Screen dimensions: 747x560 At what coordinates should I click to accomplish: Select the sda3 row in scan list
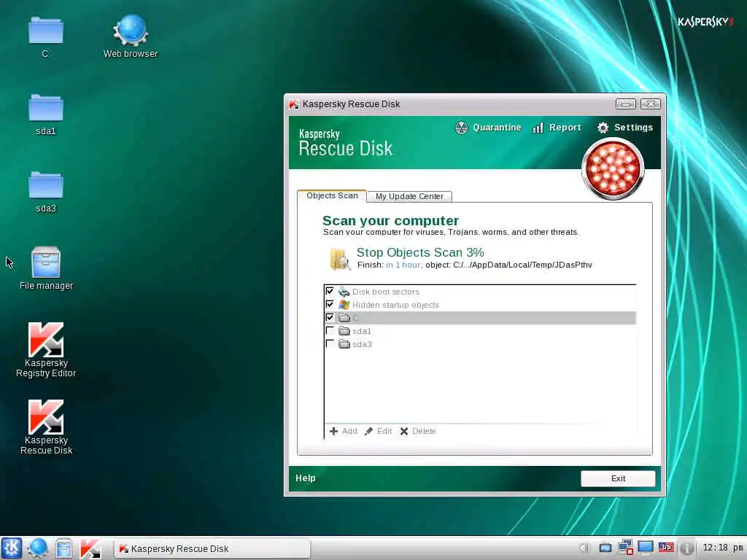[x=480, y=344]
